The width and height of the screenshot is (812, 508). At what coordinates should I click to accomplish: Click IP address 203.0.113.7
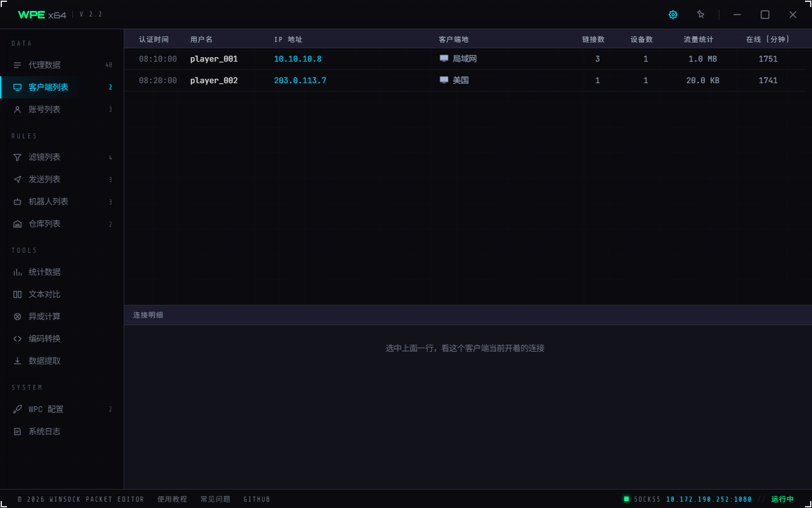click(300, 81)
